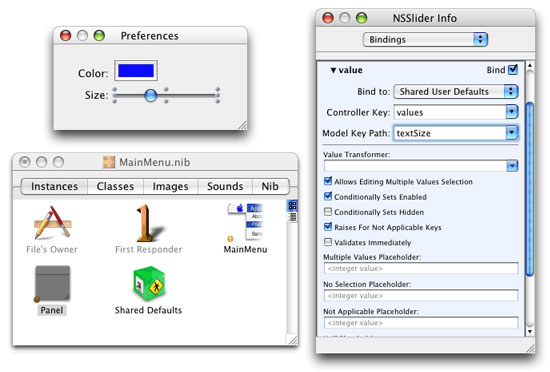Open Value Transformer combo box arrow

(512, 165)
